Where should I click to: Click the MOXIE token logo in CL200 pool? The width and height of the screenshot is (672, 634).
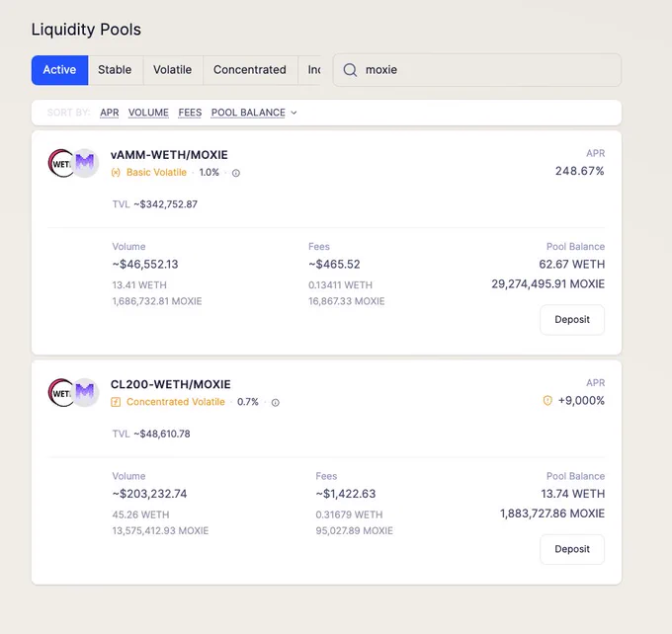(85, 392)
